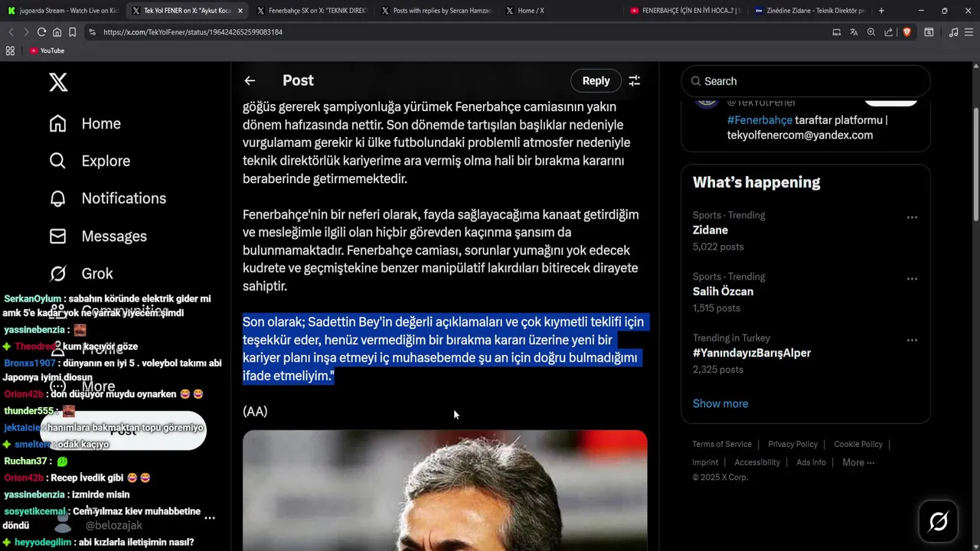Open Ads info footer link

(811, 462)
